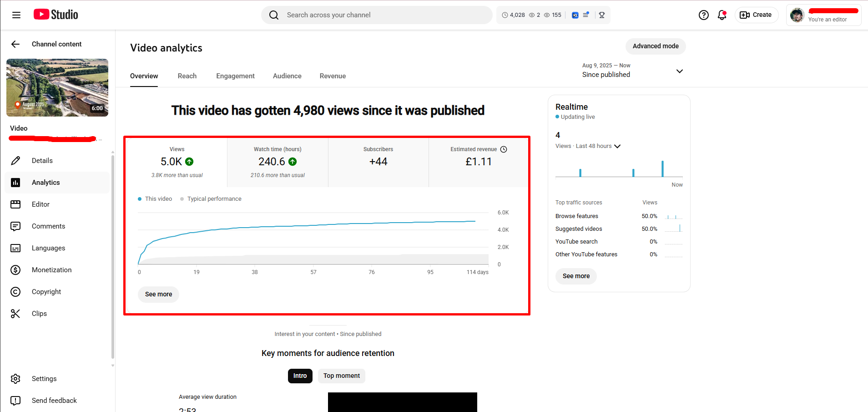Open the Create button menu

coord(756,15)
